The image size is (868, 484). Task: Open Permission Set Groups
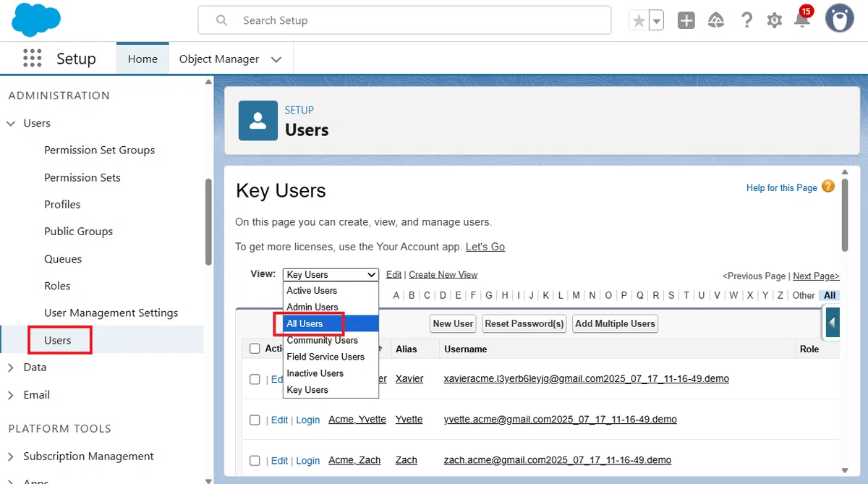(x=100, y=150)
